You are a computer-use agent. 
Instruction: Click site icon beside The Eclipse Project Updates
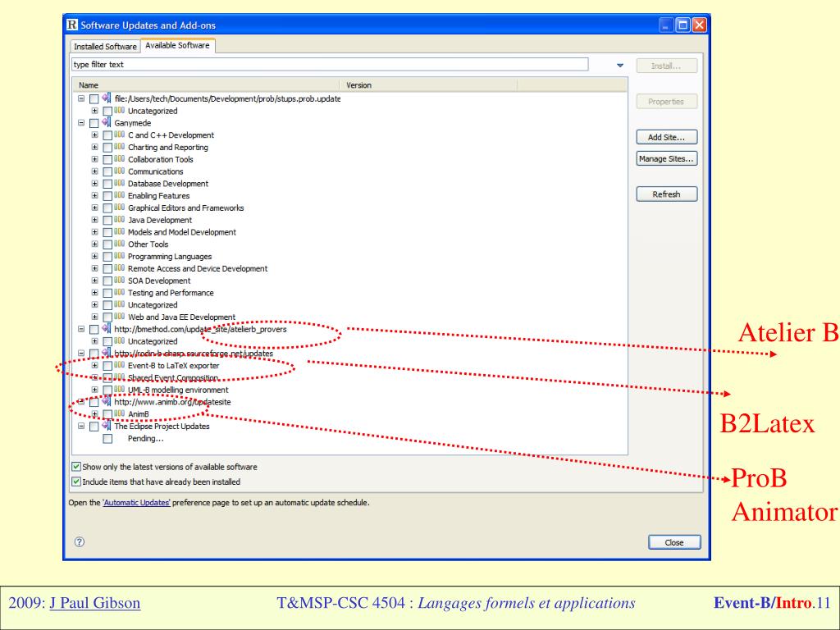[106, 426]
